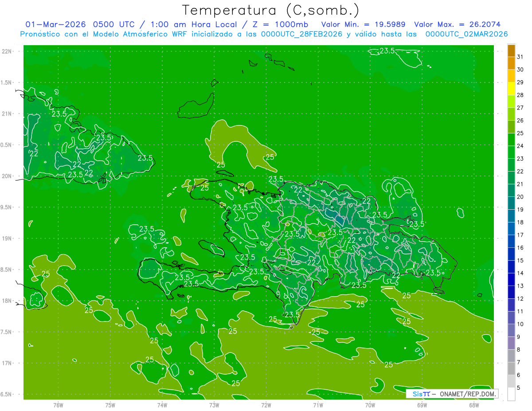The image size is (532, 411).
Task: Click longitude axis label "76W"
Action: pos(58,405)
